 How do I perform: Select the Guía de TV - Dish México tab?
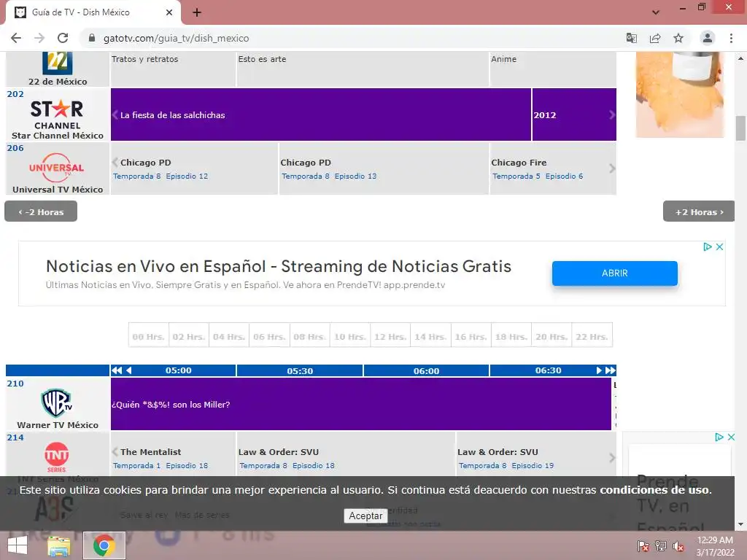click(x=93, y=12)
